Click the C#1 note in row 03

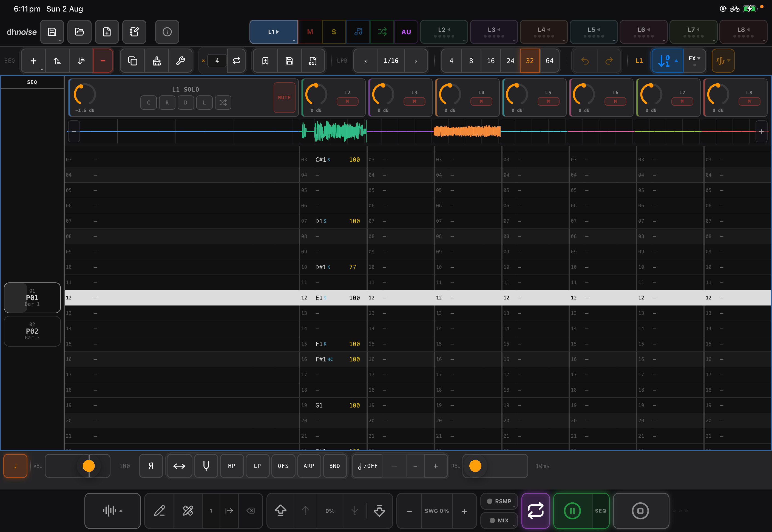click(x=320, y=160)
